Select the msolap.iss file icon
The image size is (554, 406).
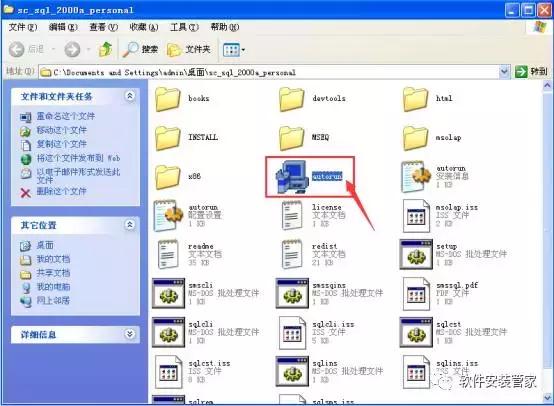(416, 215)
